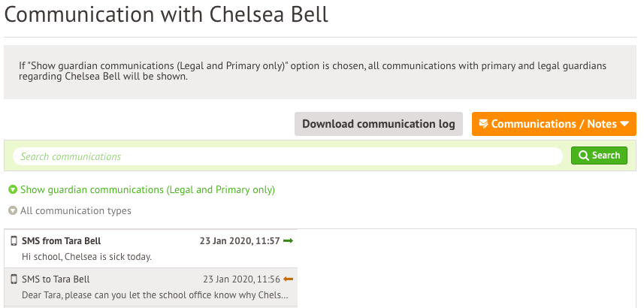Click the orange outgoing arrow icon
The height and width of the screenshot is (308, 644).
click(x=288, y=279)
